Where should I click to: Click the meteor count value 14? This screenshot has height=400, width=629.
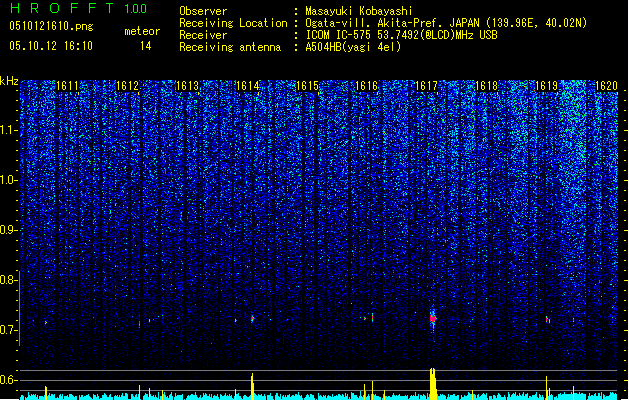[x=146, y=46]
